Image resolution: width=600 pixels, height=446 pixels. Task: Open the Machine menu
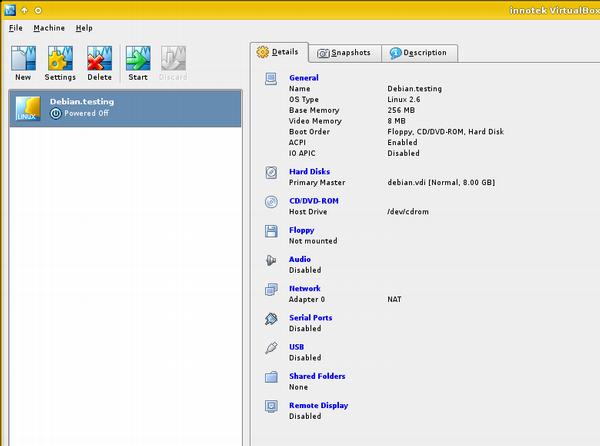(x=49, y=28)
